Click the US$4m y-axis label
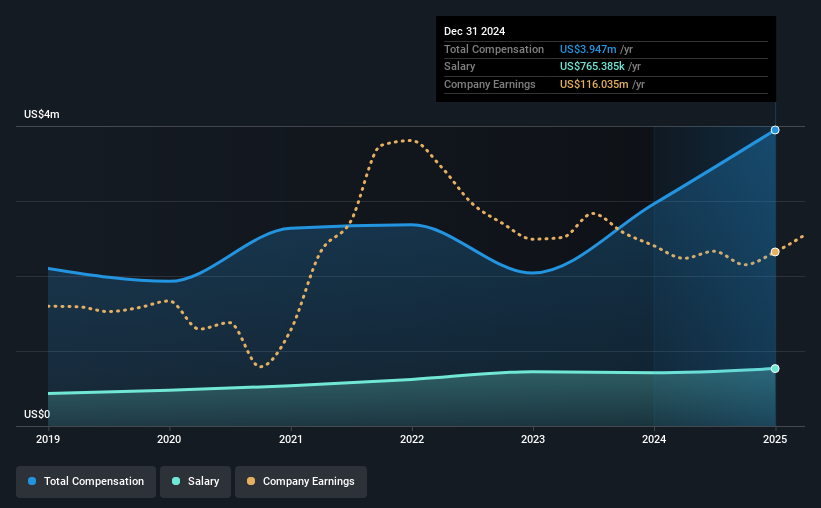This screenshot has width=821, height=508. (42, 114)
